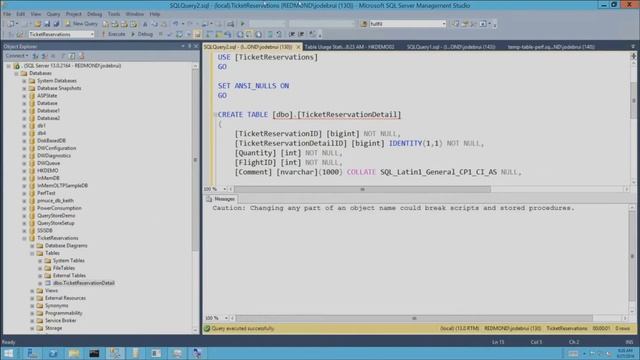Image resolution: width=640 pixels, height=360 pixels.
Task: Comment out the selected lines
Action: coord(270,34)
